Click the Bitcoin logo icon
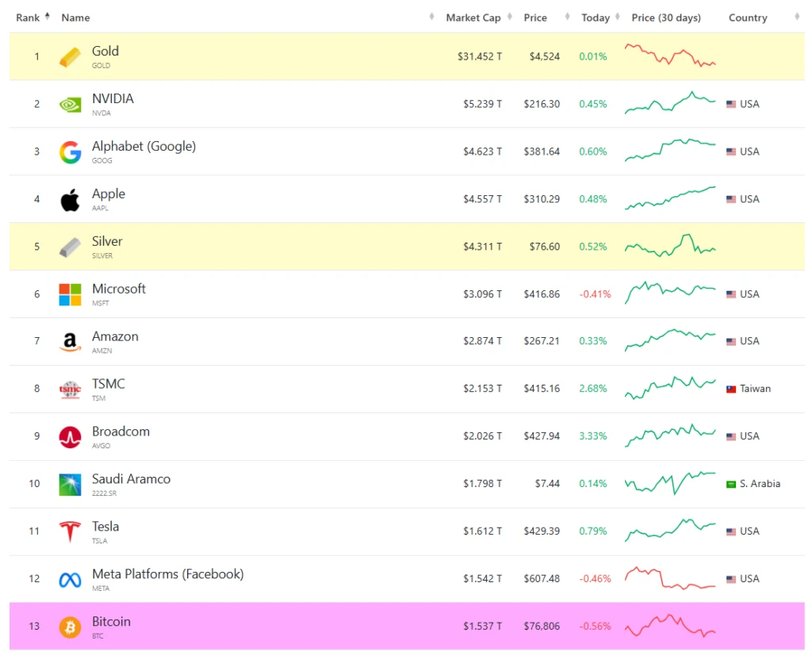The width and height of the screenshot is (812, 656). (70, 627)
